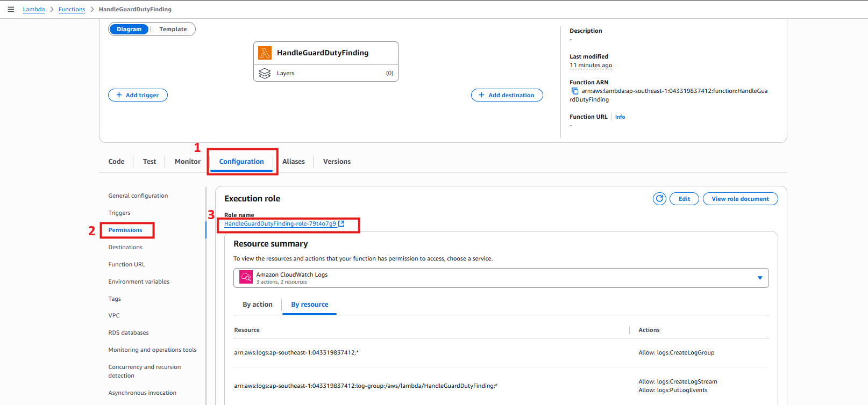Open the Amazon CloudWatch Logs service selector
868x405 pixels.
pos(501,278)
